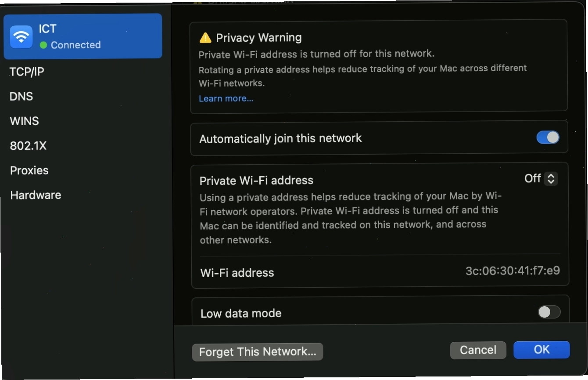Select the ICT network name label

(x=47, y=29)
